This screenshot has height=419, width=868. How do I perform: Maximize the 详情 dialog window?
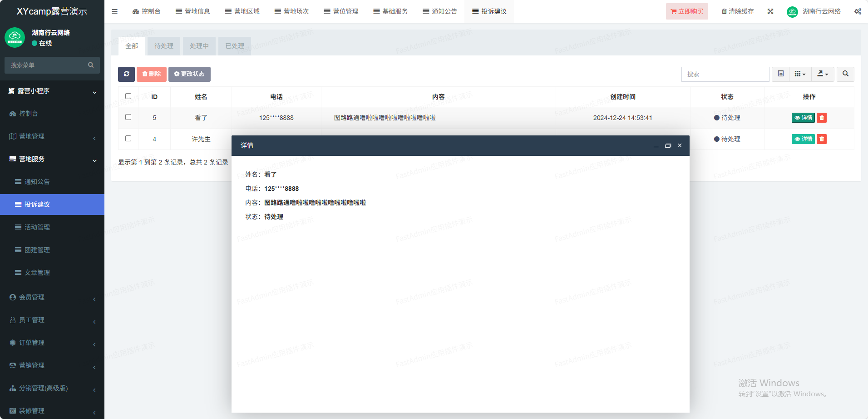pos(668,146)
